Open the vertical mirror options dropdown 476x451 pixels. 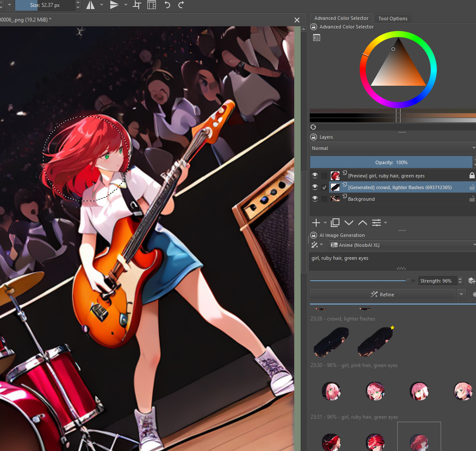tap(125, 5)
